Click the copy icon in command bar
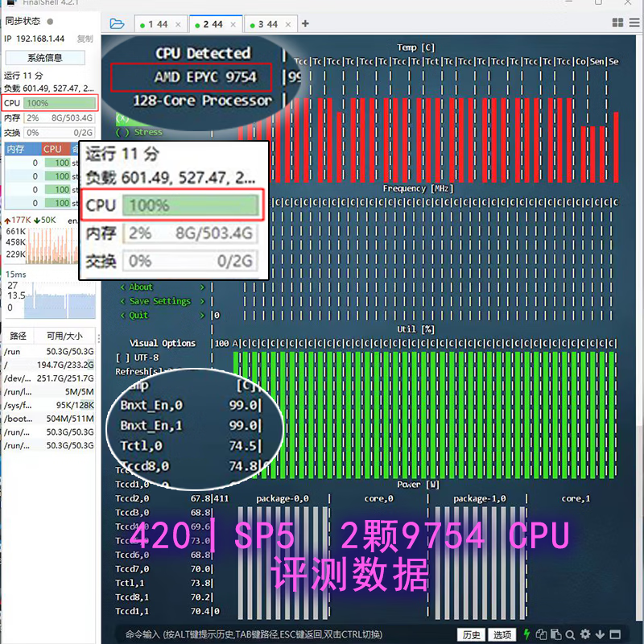Viewport: 644px width, 644px height. point(541,634)
